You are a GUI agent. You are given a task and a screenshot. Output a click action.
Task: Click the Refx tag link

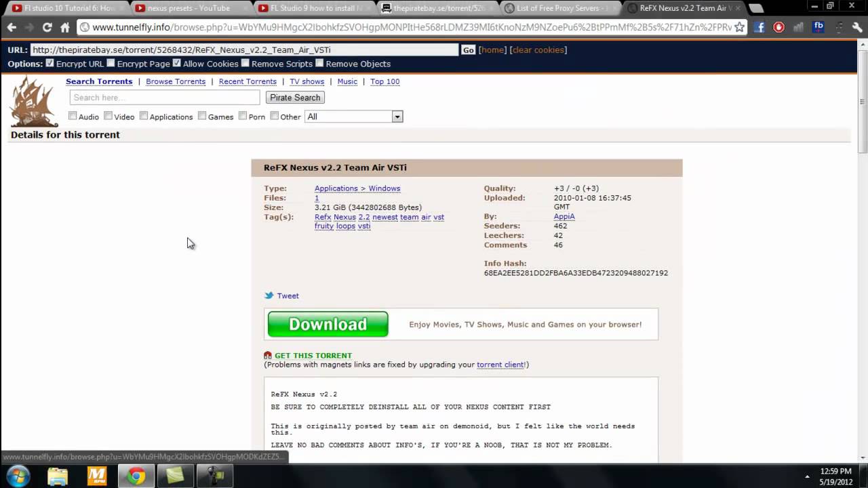pyautogui.click(x=323, y=217)
